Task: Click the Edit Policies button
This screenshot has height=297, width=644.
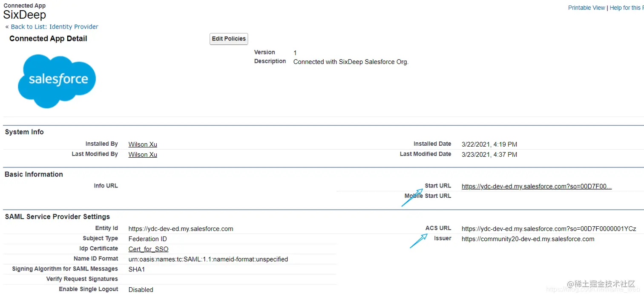Action: click(229, 39)
